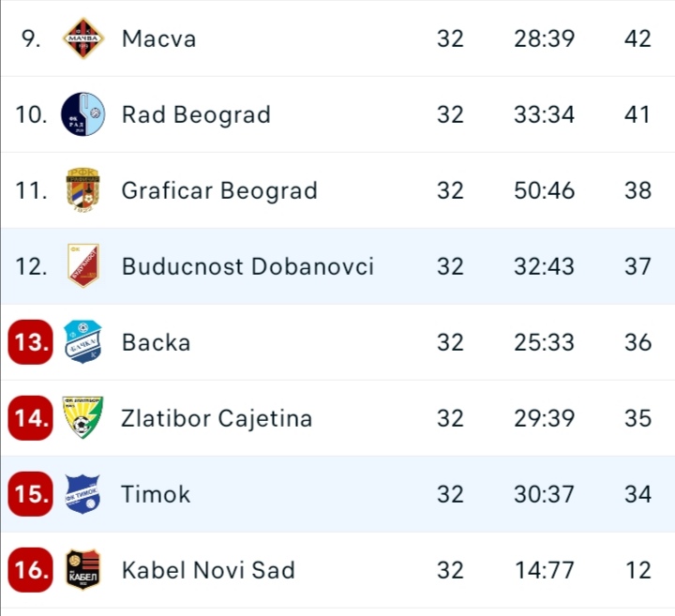Click Timok's 30:37 goal record

(x=544, y=494)
